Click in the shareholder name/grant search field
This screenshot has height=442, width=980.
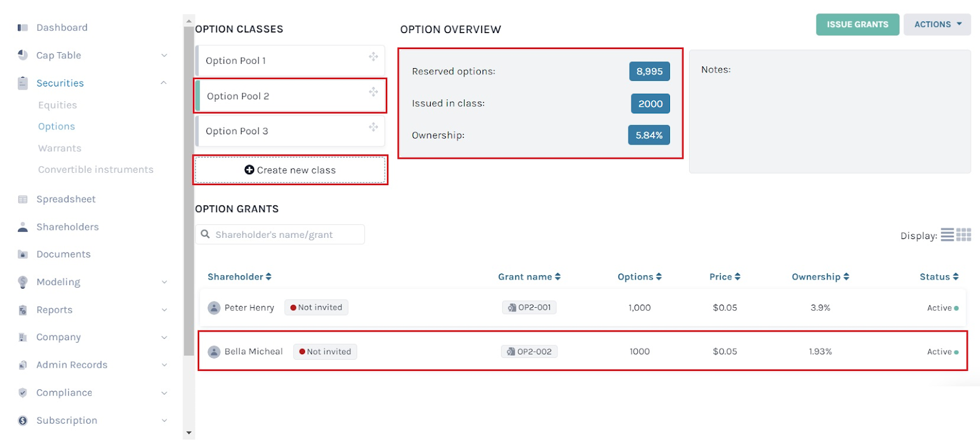[x=280, y=234]
